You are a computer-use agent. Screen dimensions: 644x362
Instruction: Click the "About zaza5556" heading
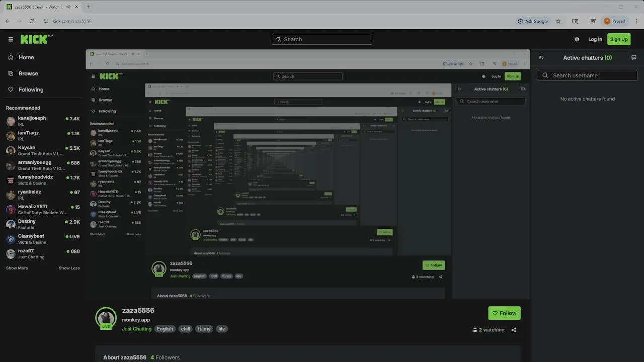(x=125, y=357)
